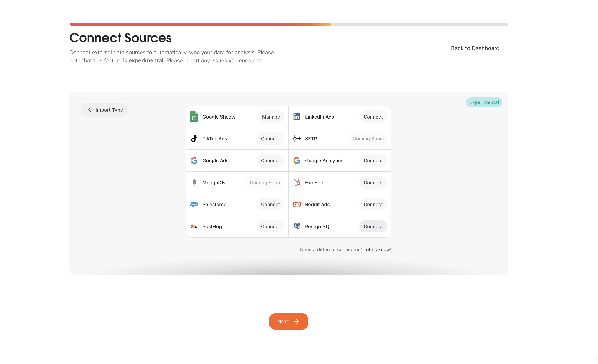
Task: Click the Salesforce cloud icon
Action: pos(194,204)
